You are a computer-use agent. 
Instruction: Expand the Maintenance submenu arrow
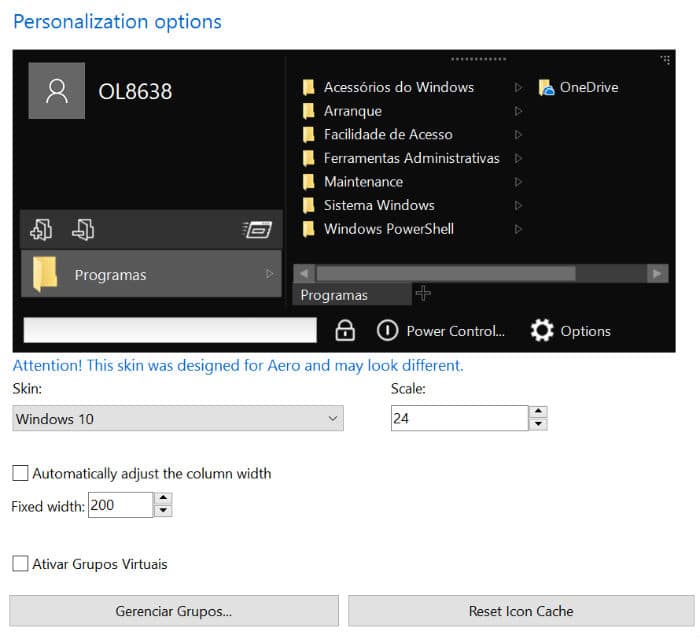518,182
